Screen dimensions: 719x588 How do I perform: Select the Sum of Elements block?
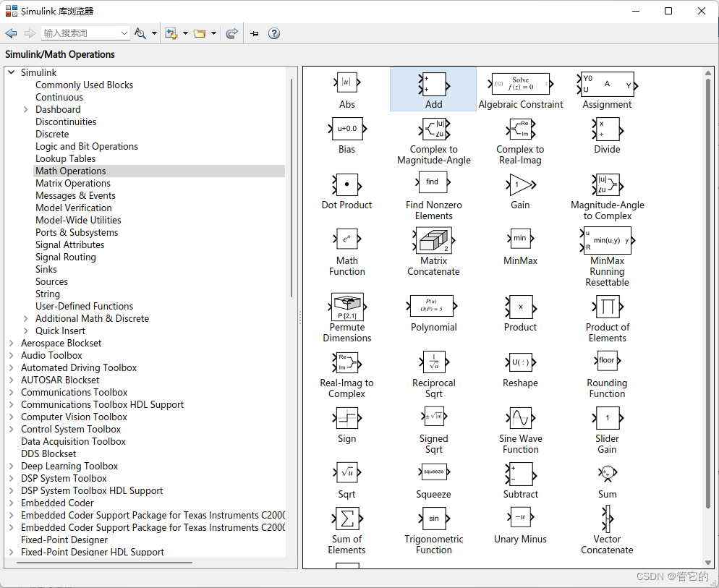coord(346,519)
